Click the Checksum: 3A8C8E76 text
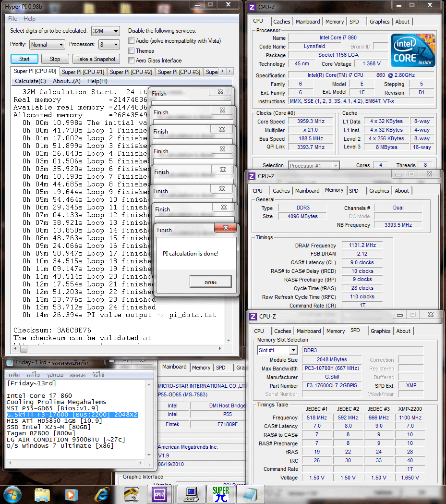446x504 pixels. pos(52,331)
